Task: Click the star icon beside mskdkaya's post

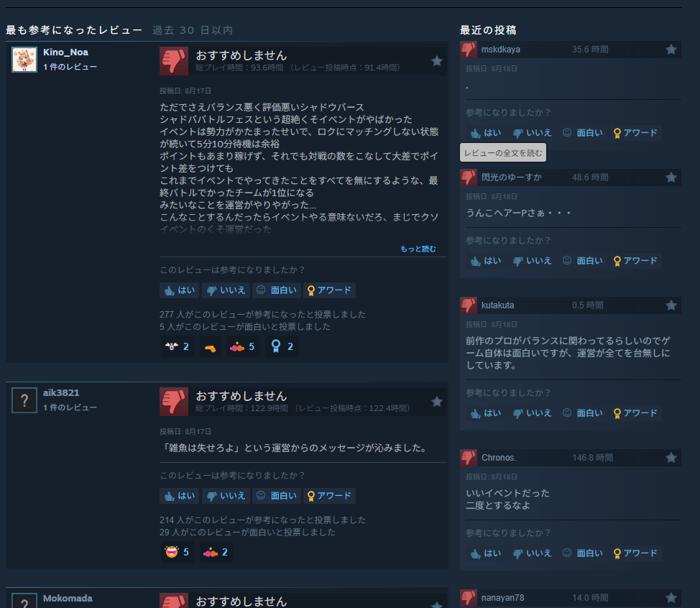Action: tap(671, 50)
